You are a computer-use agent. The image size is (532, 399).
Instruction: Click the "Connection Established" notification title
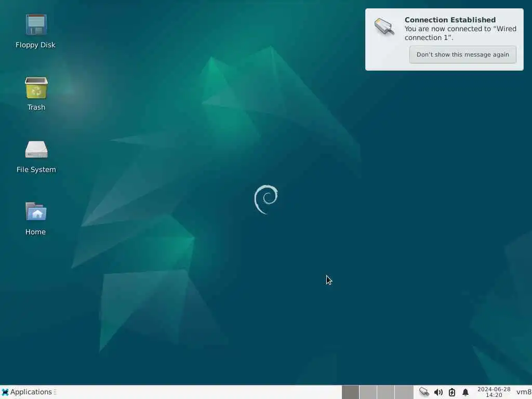[x=450, y=20]
